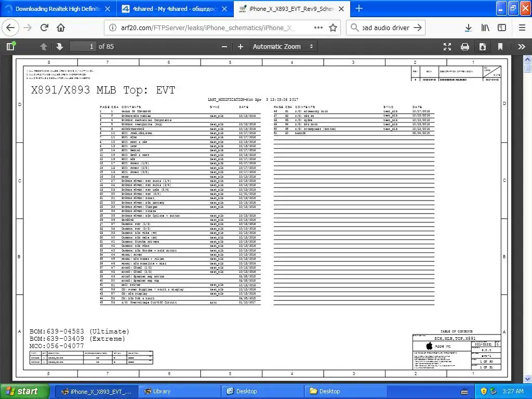Go to the previous PDF page
This screenshot has width=532, height=399.
44,46
